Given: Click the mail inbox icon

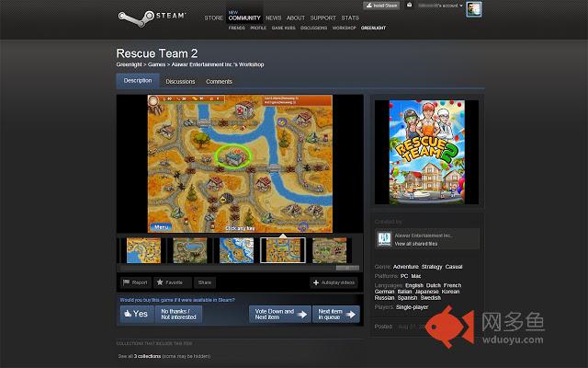Looking at the screenshot, I should (x=408, y=6).
